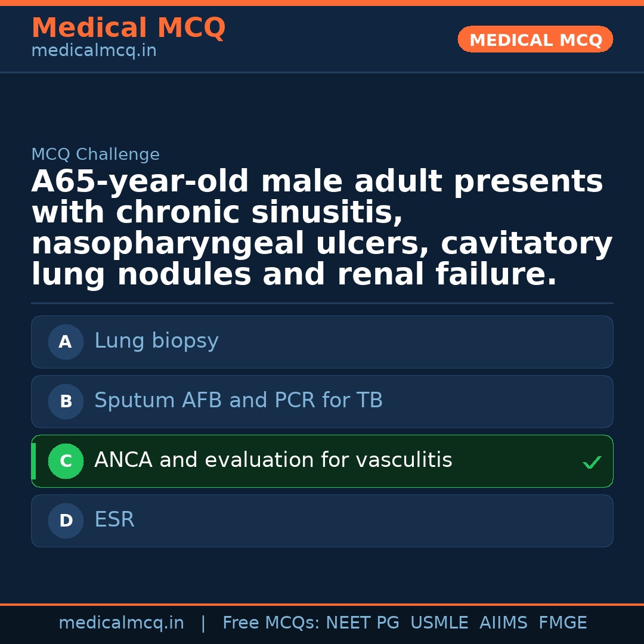
Task: Click the "MCQ Challenge" label
Action: point(95,155)
